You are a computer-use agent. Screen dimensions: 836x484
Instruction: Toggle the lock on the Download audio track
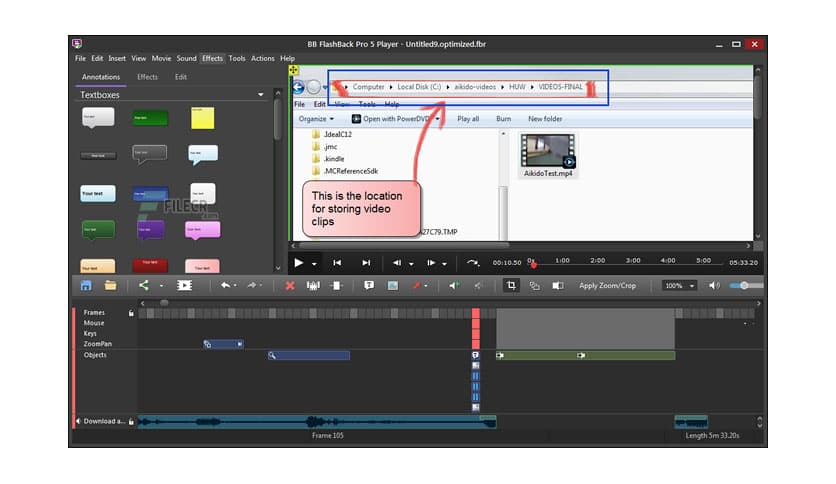point(131,421)
